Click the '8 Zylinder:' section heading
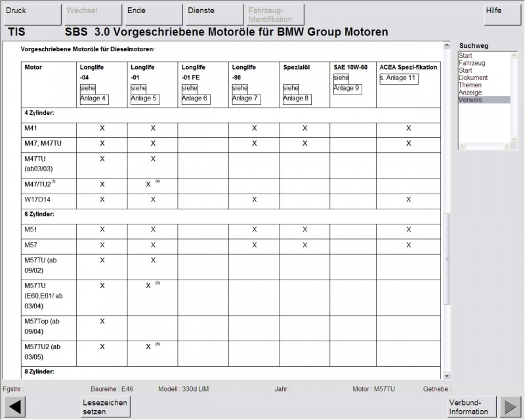 tap(39, 372)
